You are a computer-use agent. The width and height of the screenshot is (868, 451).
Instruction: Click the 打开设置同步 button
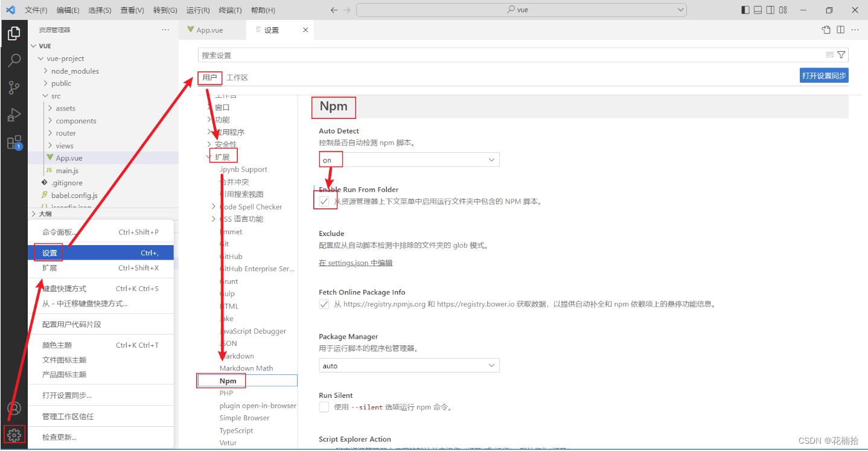tap(823, 75)
